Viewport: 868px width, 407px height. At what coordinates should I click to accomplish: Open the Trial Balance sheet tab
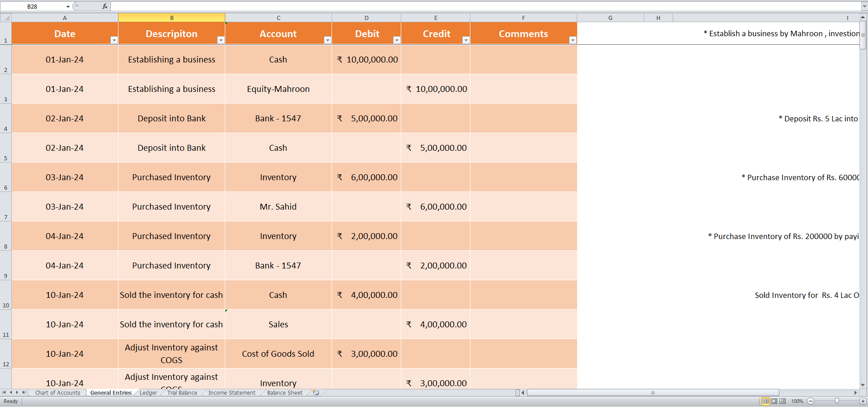tap(182, 393)
